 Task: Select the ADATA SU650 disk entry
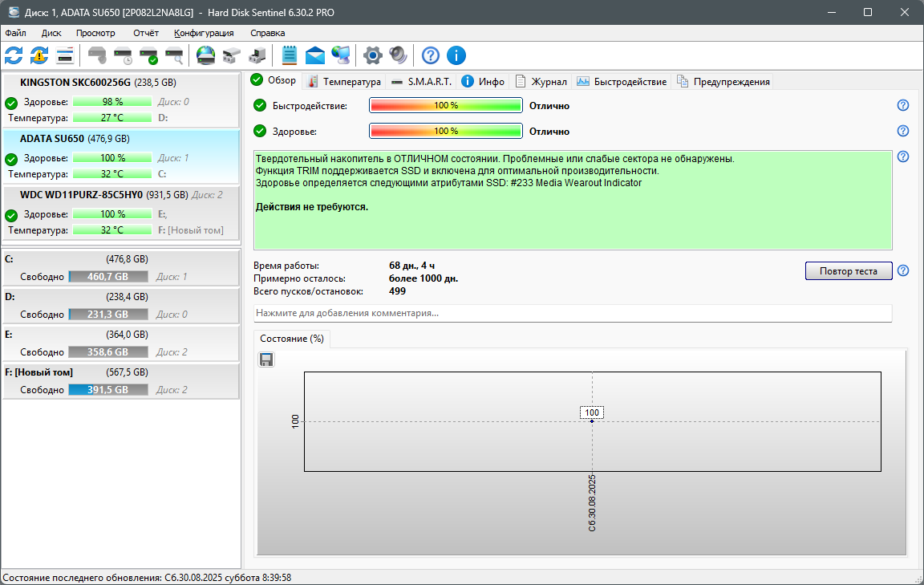(121, 156)
